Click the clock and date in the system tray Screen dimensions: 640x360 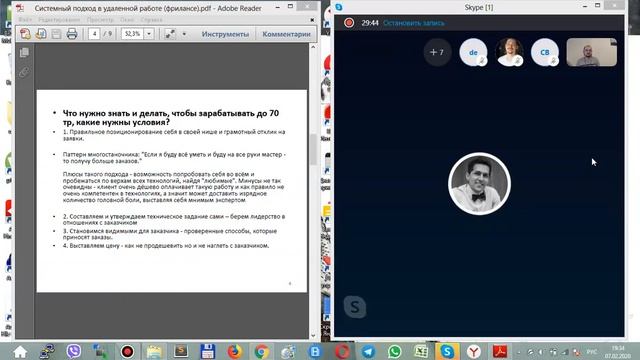coord(618,352)
